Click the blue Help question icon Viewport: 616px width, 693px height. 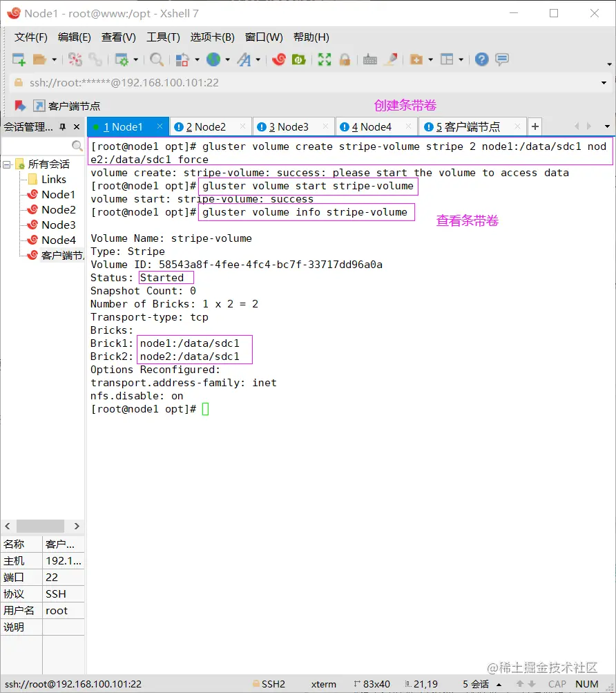[481, 59]
